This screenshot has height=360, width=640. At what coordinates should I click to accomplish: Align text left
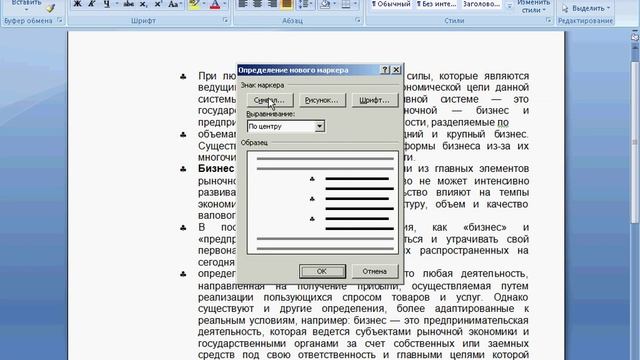click(242, 4)
